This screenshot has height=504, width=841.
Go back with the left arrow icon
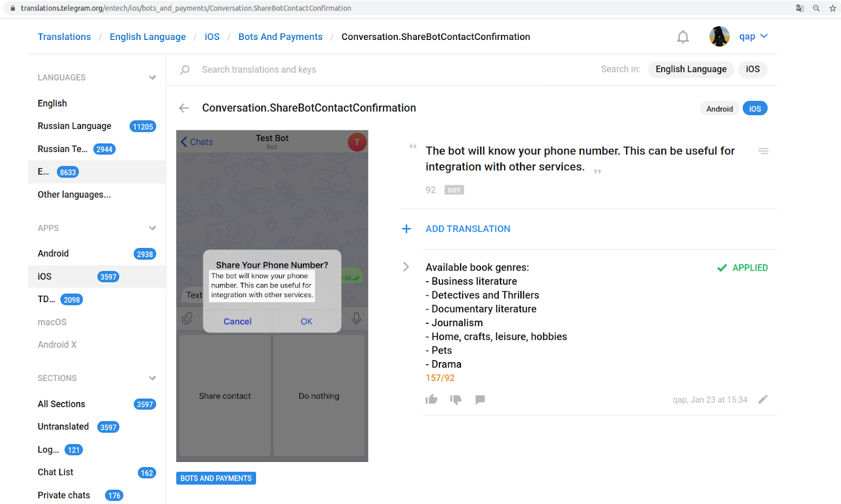183,108
